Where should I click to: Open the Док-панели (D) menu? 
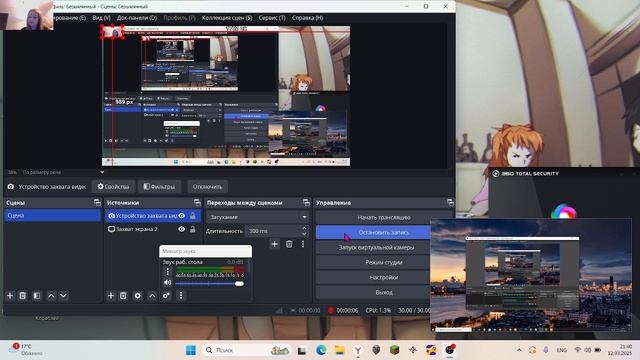137,18
